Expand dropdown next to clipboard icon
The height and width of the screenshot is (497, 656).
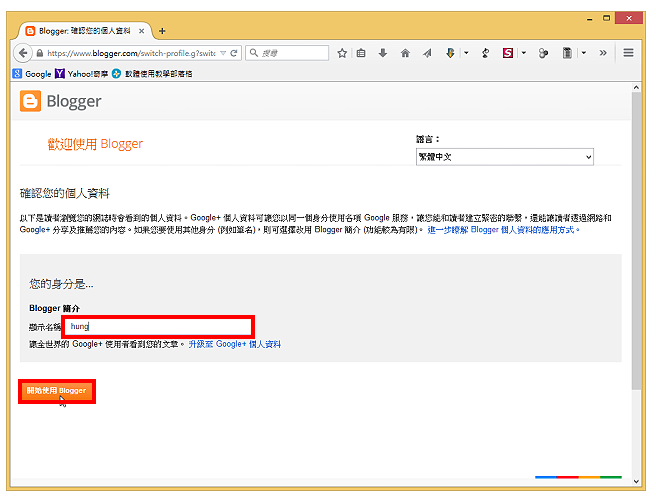(x=584, y=53)
